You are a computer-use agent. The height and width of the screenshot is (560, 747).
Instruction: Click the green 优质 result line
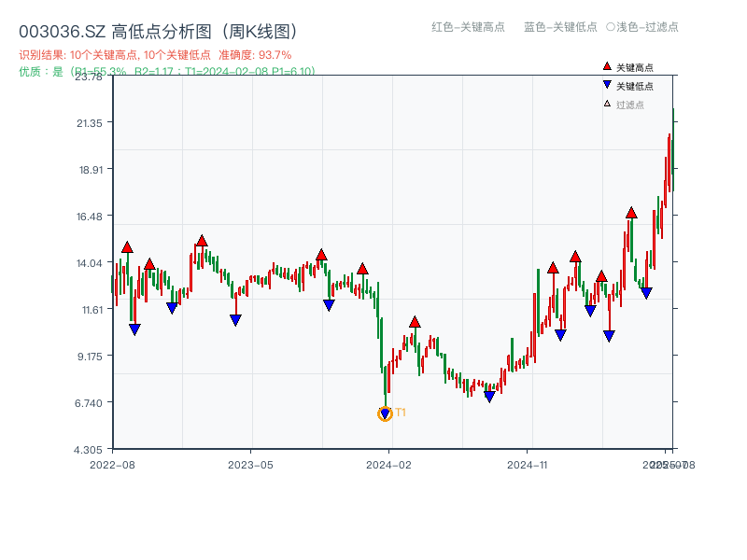tap(167, 72)
